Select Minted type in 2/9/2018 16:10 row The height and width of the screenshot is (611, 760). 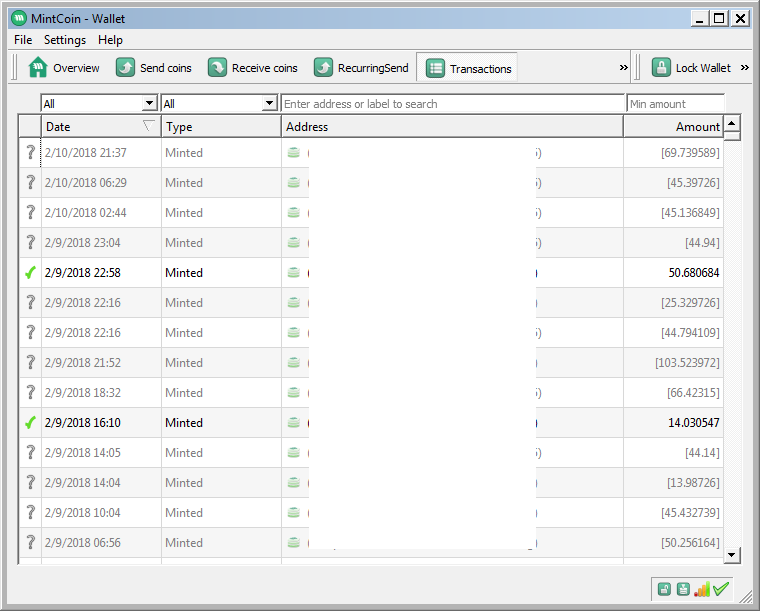pyautogui.click(x=184, y=423)
